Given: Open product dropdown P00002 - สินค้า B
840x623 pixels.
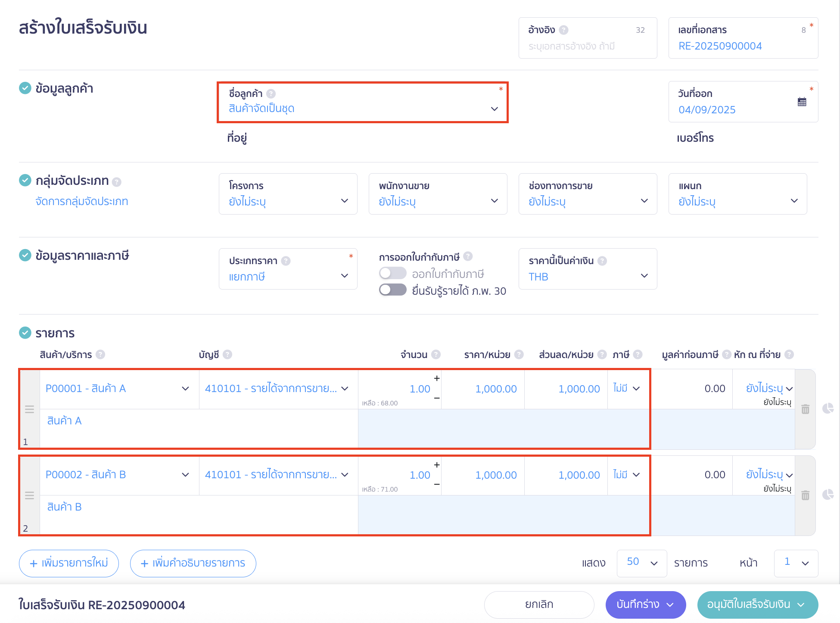Looking at the screenshot, I should 119,475.
